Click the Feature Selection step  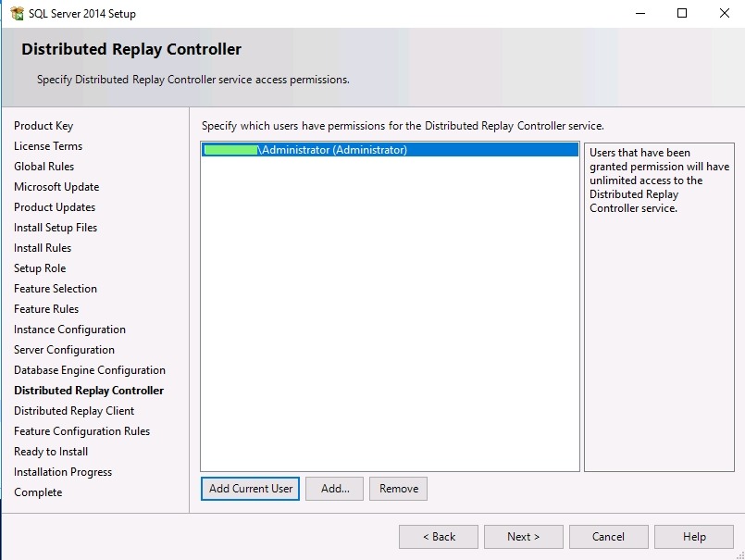[56, 289]
